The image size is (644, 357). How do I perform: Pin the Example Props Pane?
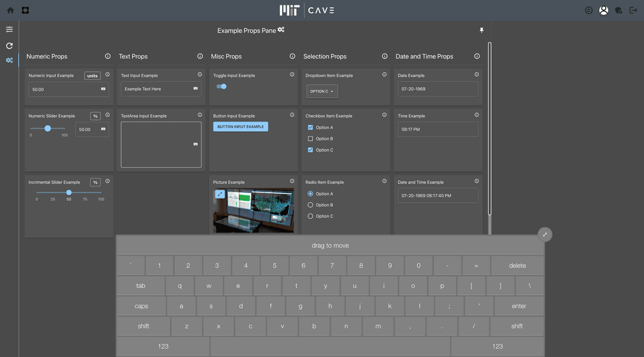481,30
